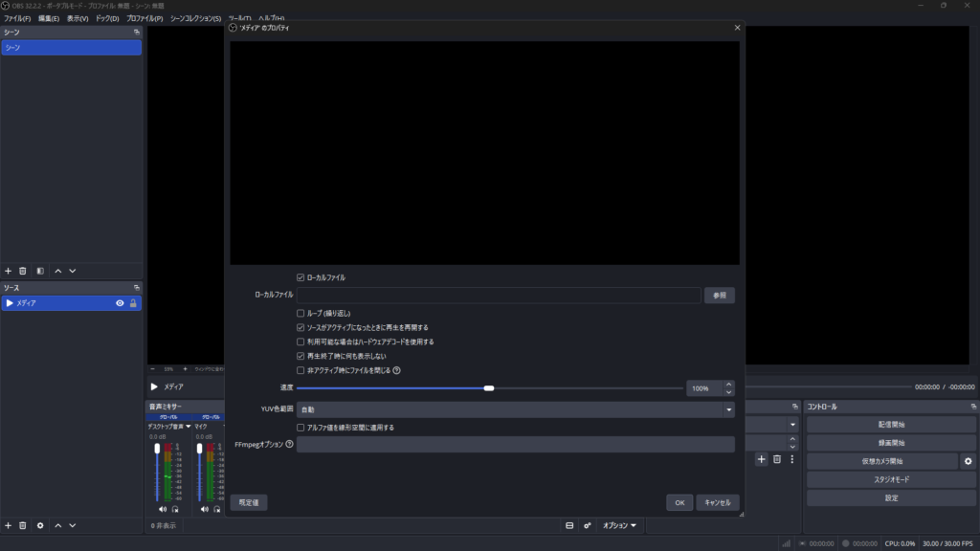Click the キャンセル button
This screenshot has width=980, height=551.
[718, 502]
